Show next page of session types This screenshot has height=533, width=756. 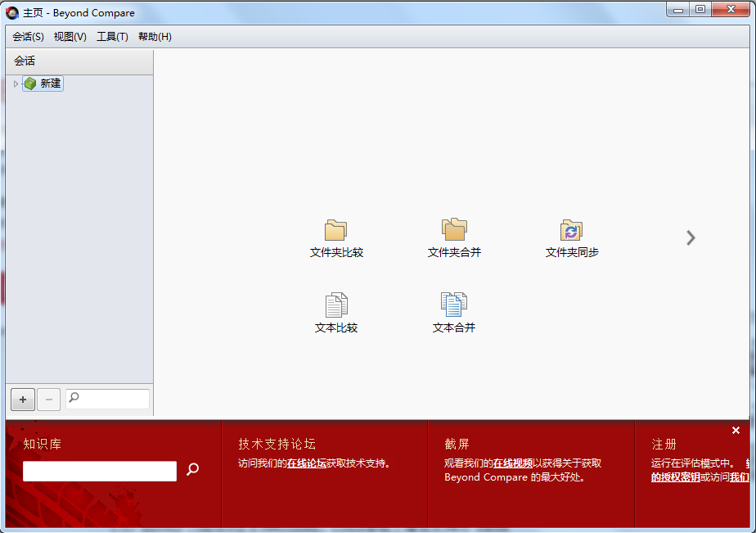pos(691,237)
